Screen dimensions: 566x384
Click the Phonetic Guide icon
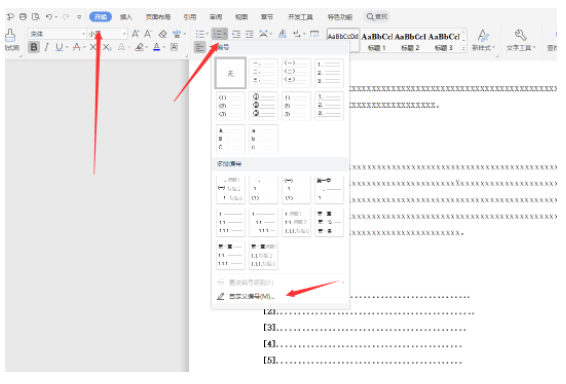tap(176, 34)
